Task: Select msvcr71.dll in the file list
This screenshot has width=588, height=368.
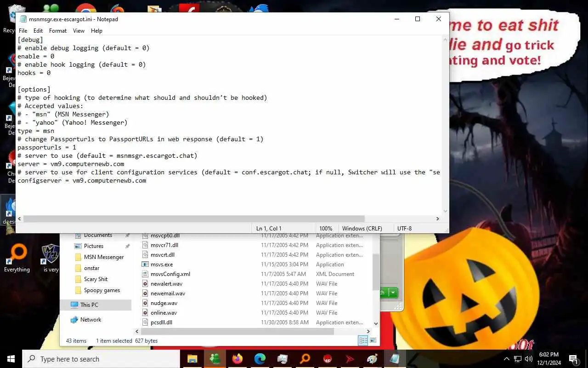Action: [x=164, y=245]
